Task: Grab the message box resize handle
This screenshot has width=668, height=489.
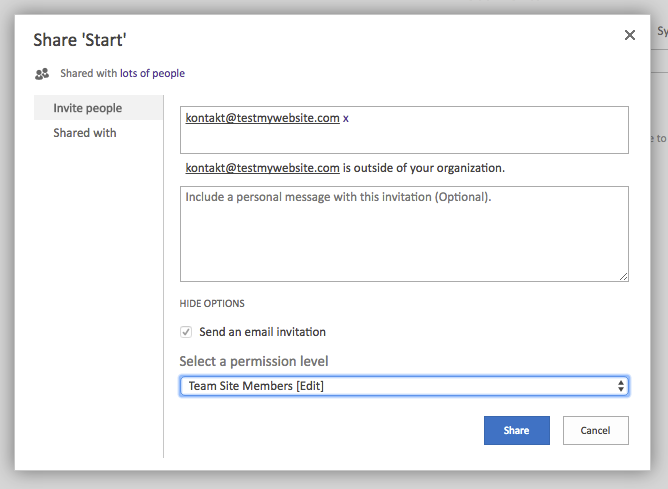Action: [x=624, y=276]
